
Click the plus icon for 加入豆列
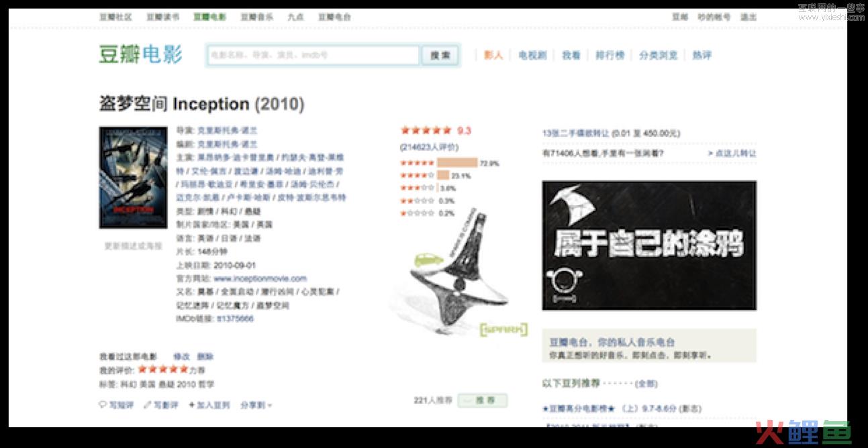(x=192, y=405)
